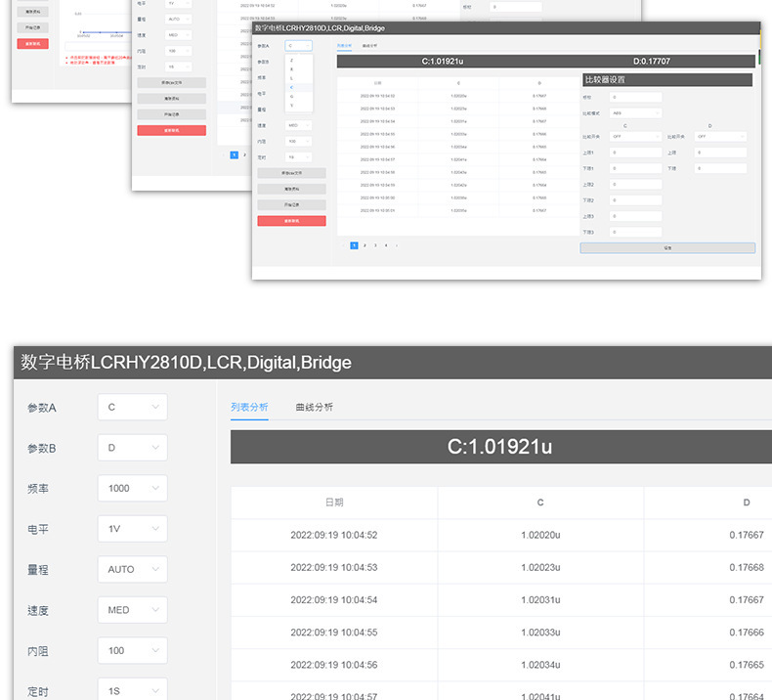Click the 0.17665 value in bottom table
Image resolution: width=772 pixels, height=700 pixels.
[747, 665]
